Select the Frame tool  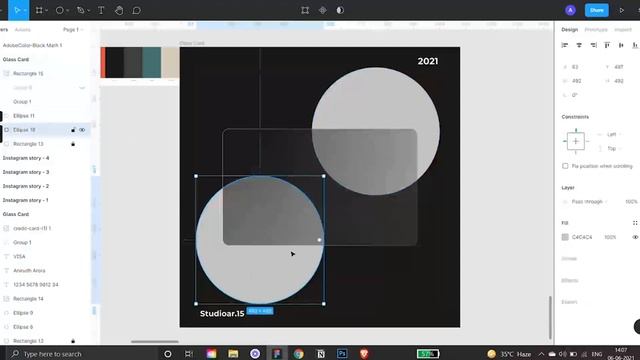tap(39, 10)
